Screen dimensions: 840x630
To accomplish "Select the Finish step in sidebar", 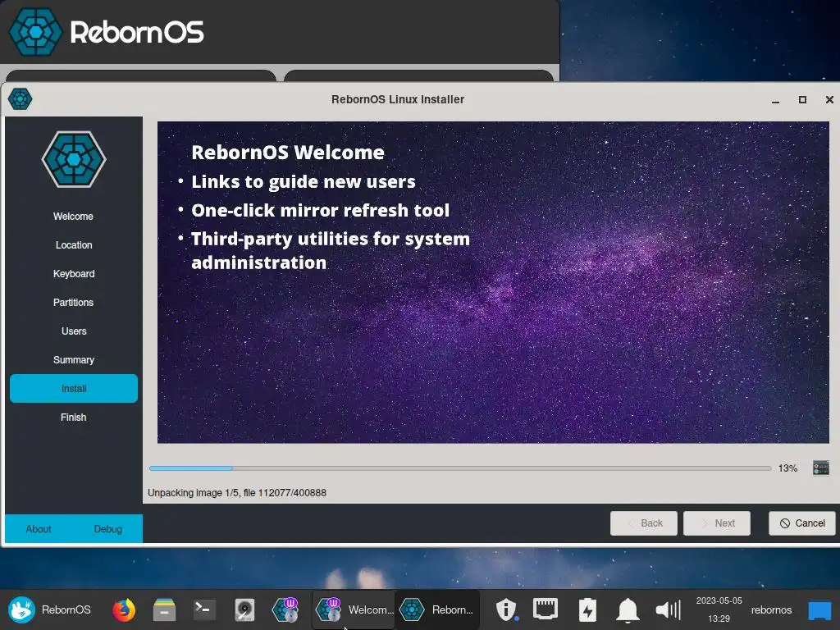I will (x=73, y=418).
